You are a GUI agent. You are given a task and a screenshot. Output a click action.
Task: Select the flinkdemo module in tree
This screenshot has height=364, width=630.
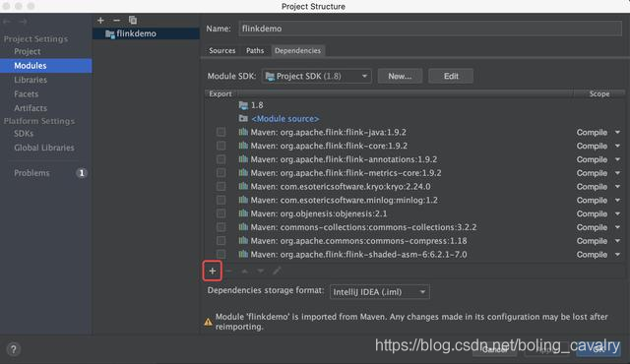pyautogui.click(x=147, y=33)
